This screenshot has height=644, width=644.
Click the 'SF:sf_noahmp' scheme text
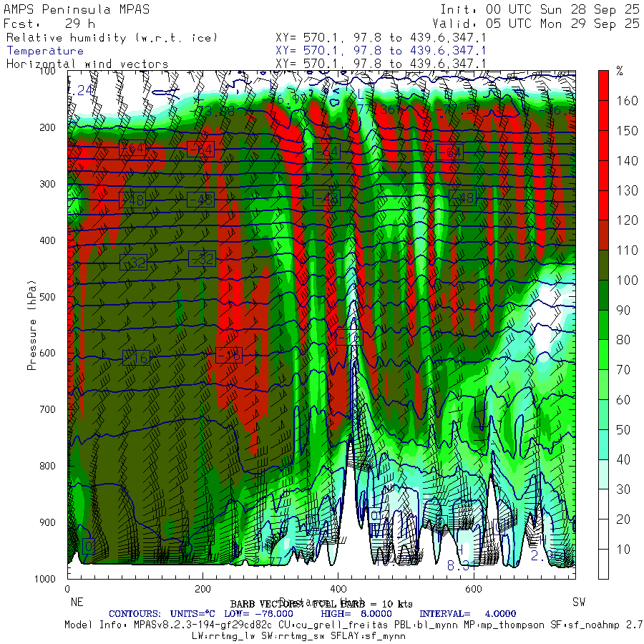click(x=585, y=625)
